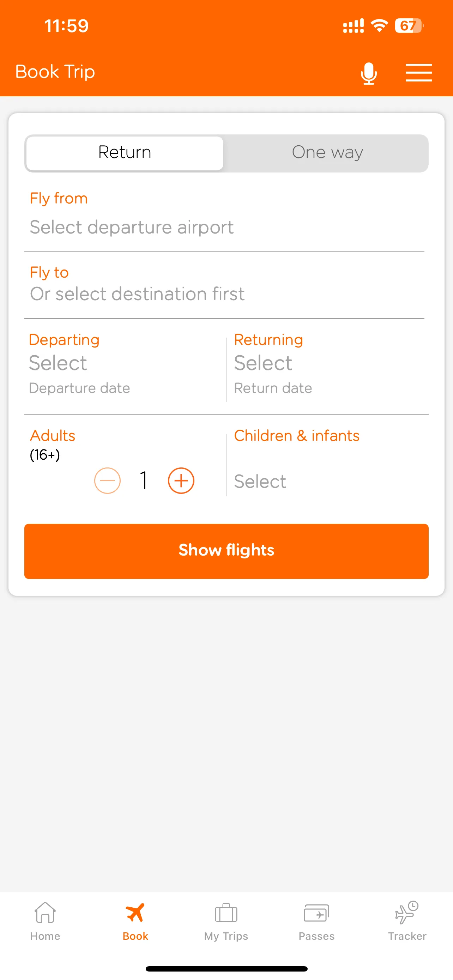Tap the Book Trip page title
Image resolution: width=453 pixels, height=980 pixels.
pyautogui.click(x=55, y=72)
